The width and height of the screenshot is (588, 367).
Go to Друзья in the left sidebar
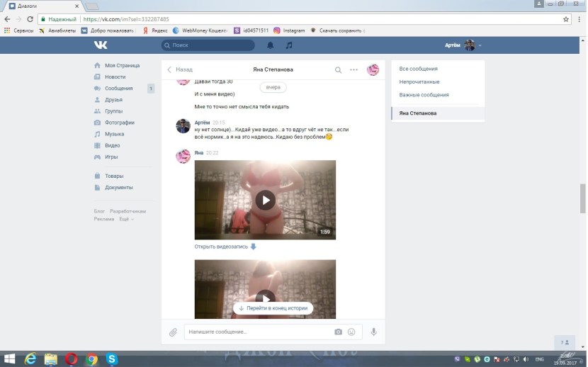click(113, 100)
